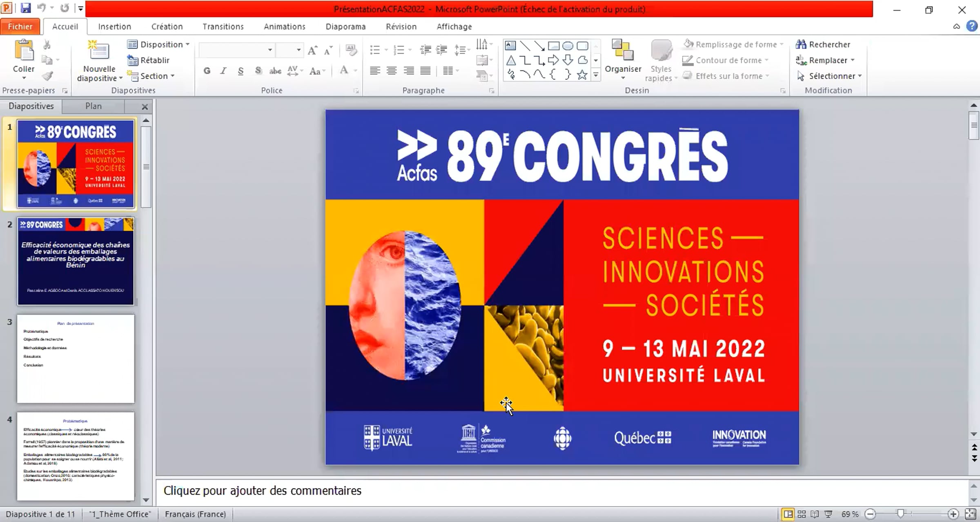980x522 pixels.
Task: Click the Cut scissors icon
Action: coord(47,44)
